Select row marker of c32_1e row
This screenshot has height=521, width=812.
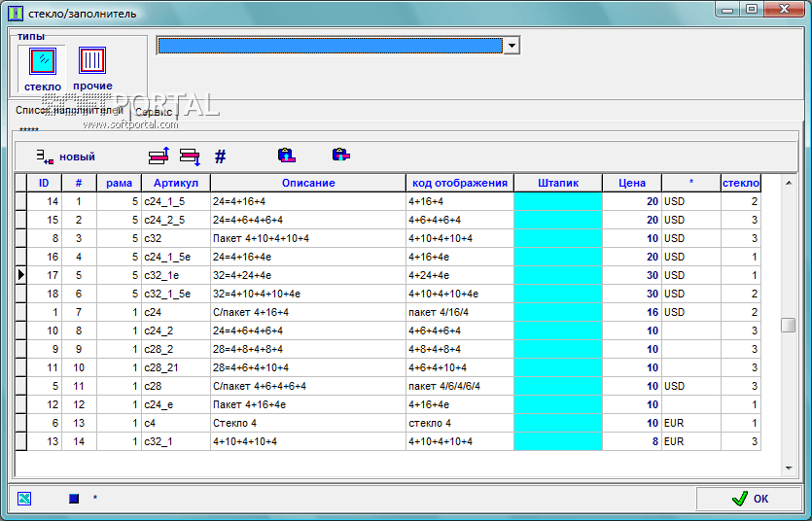pos(20,275)
